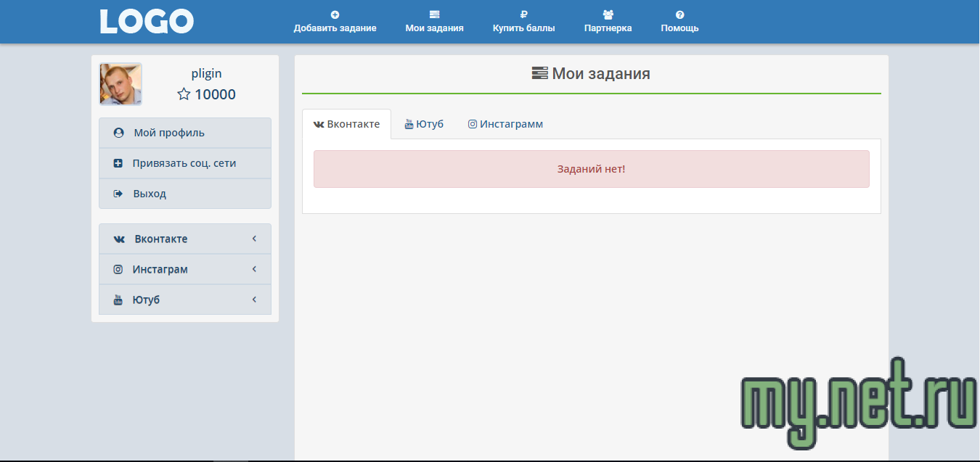Screen dimensions: 980x462
Task: Click the plus icon above Добавить задание
Action: [x=335, y=15]
